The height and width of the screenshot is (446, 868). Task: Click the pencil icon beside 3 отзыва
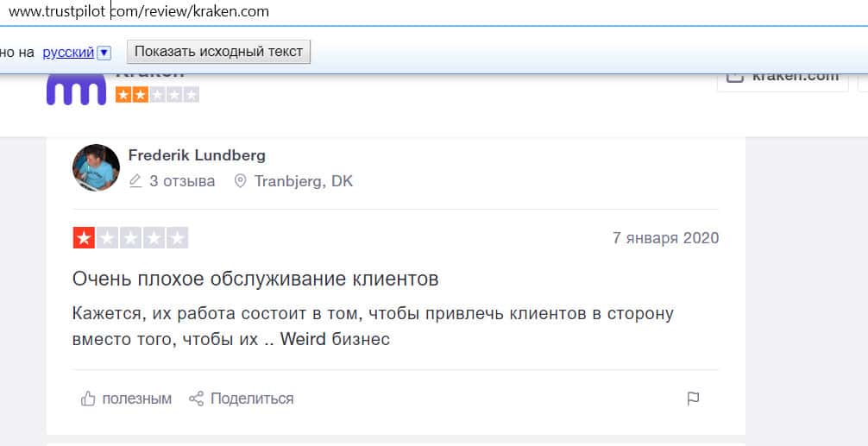pos(135,181)
